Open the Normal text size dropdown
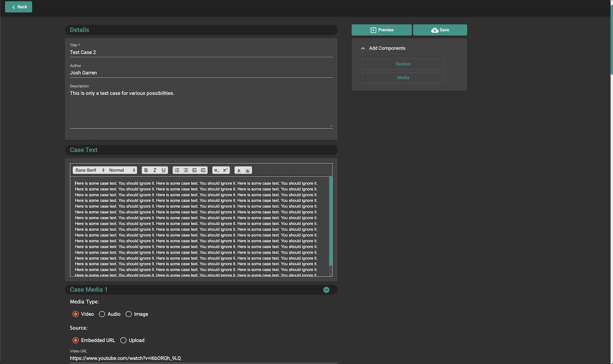The height and width of the screenshot is (364, 613). (x=122, y=170)
